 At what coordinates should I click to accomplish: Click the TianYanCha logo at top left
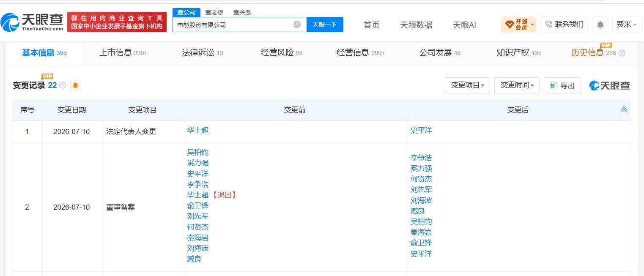pos(32,22)
